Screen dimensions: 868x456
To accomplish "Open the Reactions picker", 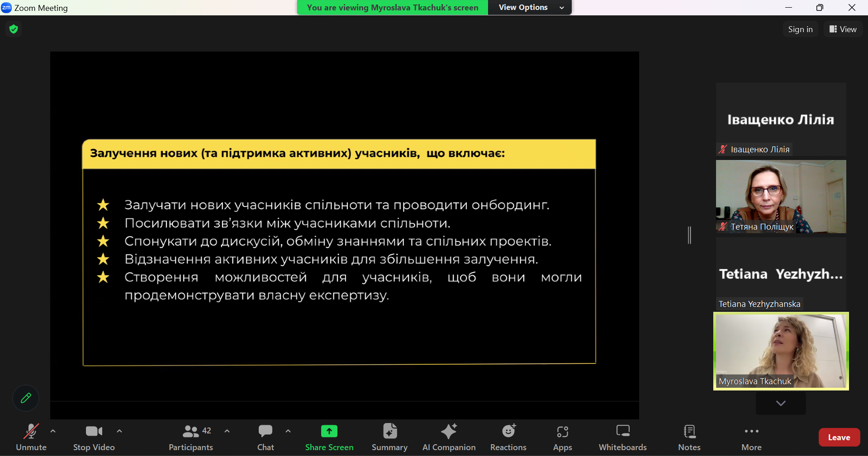I will 508,432.
